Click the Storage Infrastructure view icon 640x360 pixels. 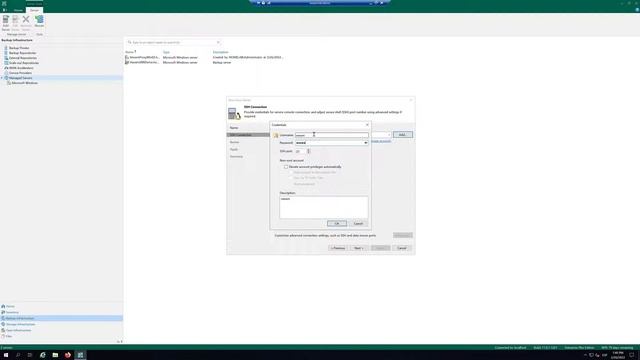click(3, 324)
